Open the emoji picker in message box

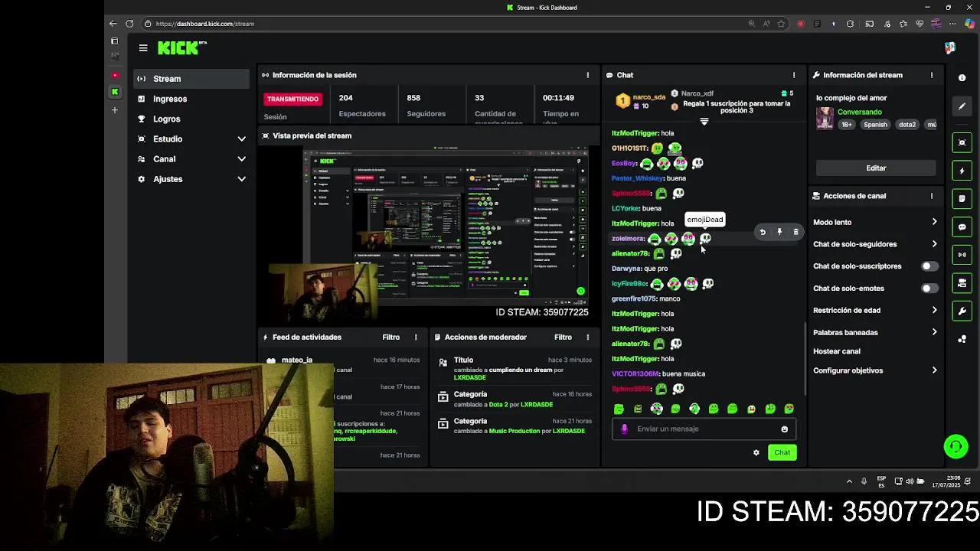tap(784, 429)
